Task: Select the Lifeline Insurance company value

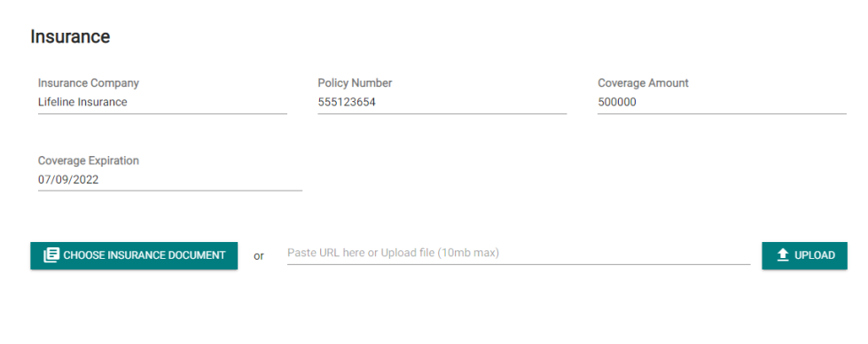Action: coord(82,102)
